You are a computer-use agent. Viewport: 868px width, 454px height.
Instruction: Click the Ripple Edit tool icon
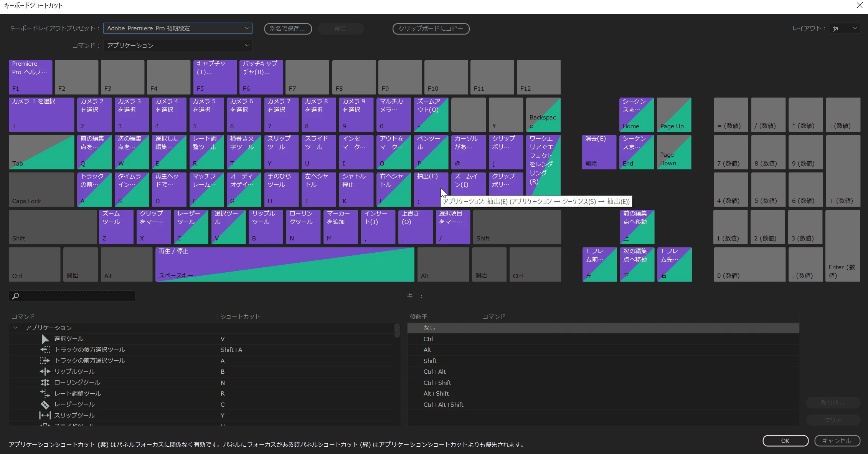pyautogui.click(x=45, y=371)
